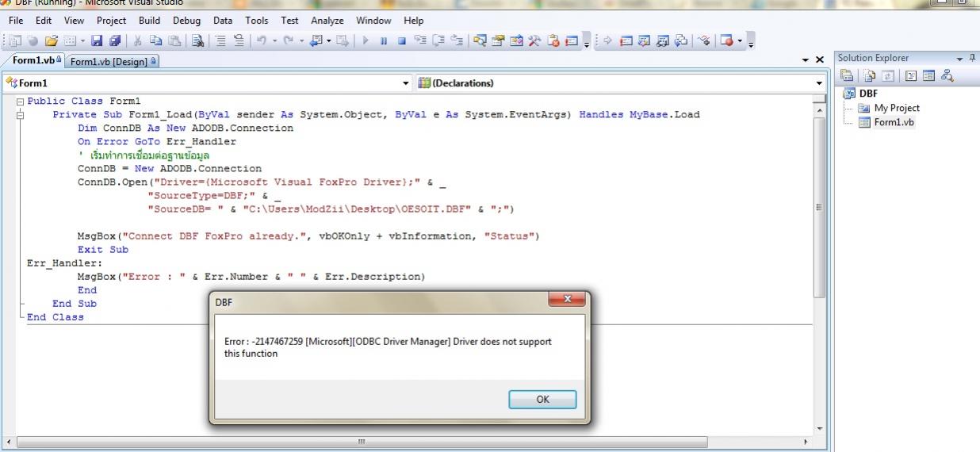Open the Project menu
This screenshot has height=452, width=980.
(111, 21)
